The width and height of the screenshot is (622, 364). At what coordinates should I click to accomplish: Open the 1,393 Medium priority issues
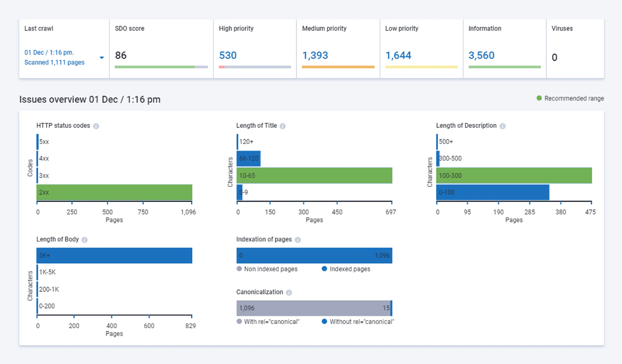click(x=315, y=55)
